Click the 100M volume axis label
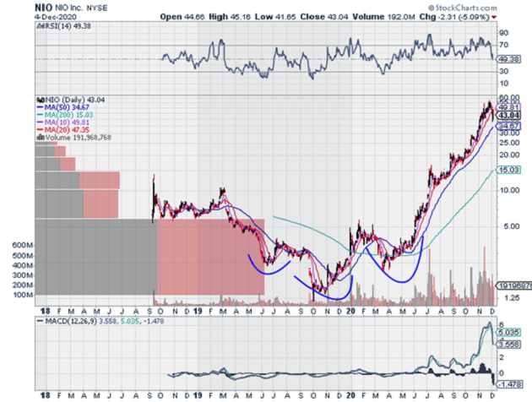The height and width of the screenshot is (402, 532). [x=23, y=295]
